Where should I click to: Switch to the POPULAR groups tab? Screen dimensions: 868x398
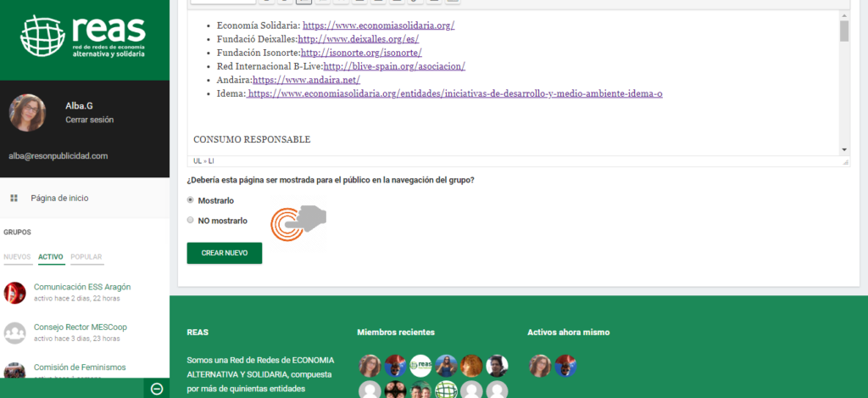[86, 257]
